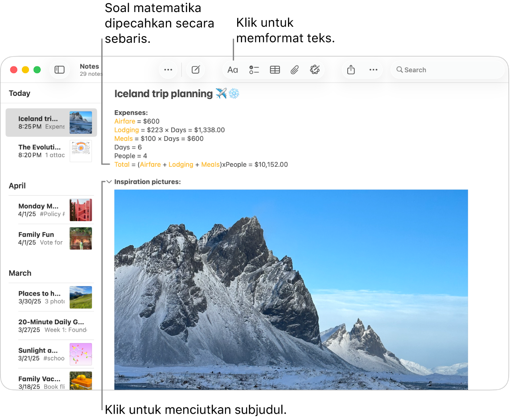Click the Total result $10,152.00

click(x=271, y=165)
